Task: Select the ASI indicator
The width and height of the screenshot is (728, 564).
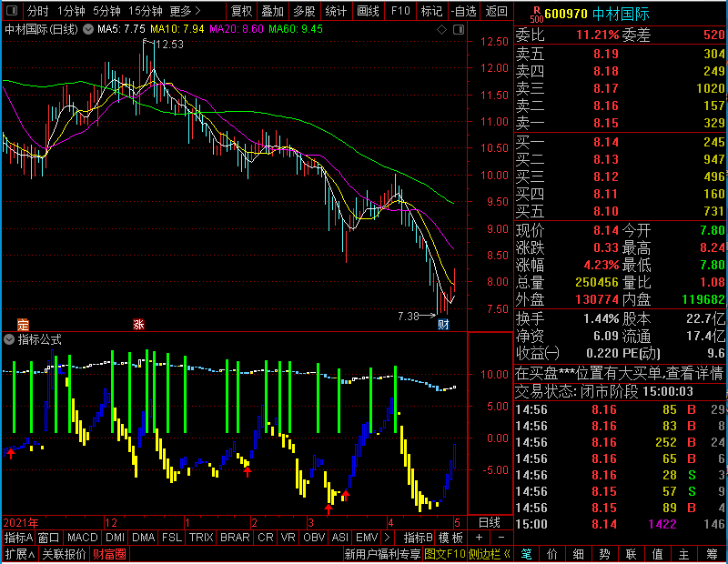Action: tap(340, 538)
